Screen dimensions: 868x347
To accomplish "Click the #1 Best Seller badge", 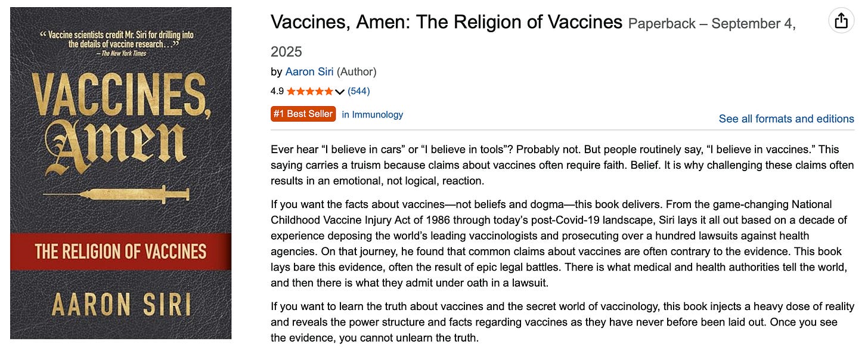I will [x=303, y=114].
